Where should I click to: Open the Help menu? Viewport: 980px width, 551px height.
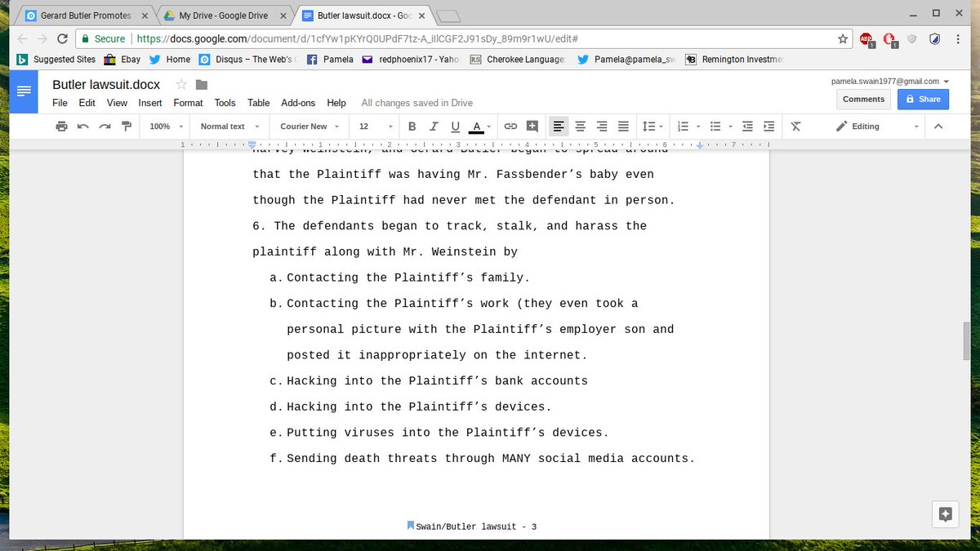336,103
